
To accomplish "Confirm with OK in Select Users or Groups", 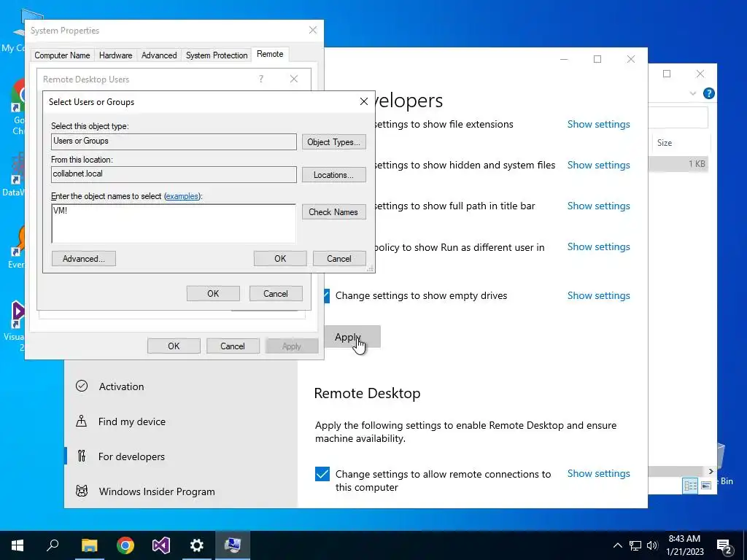I will coord(280,259).
